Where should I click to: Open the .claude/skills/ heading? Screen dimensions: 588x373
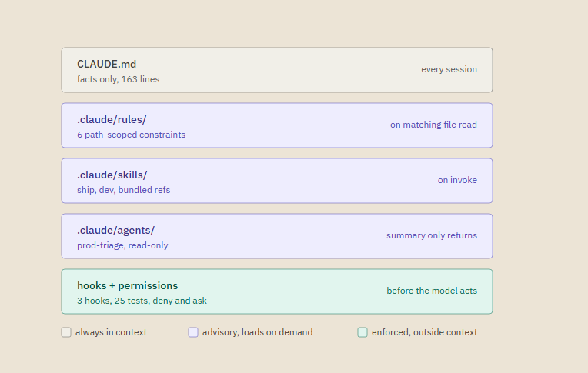click(x=112, y=175)
